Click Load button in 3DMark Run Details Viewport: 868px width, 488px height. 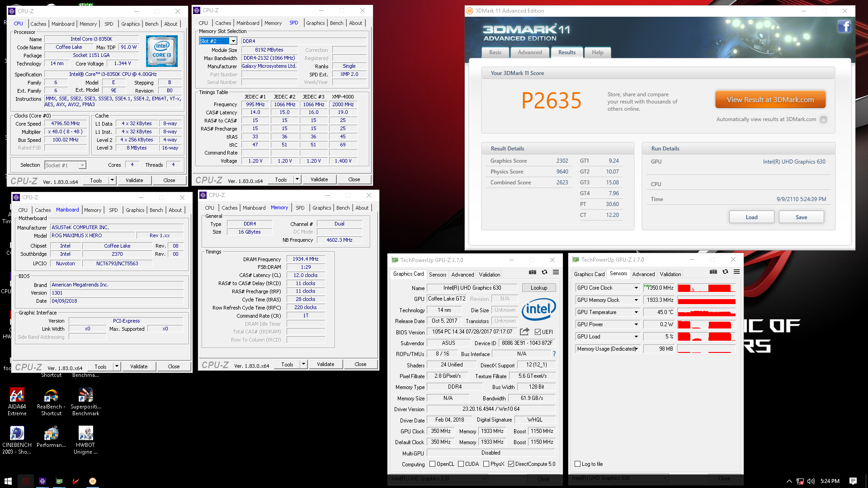(751, 217)
